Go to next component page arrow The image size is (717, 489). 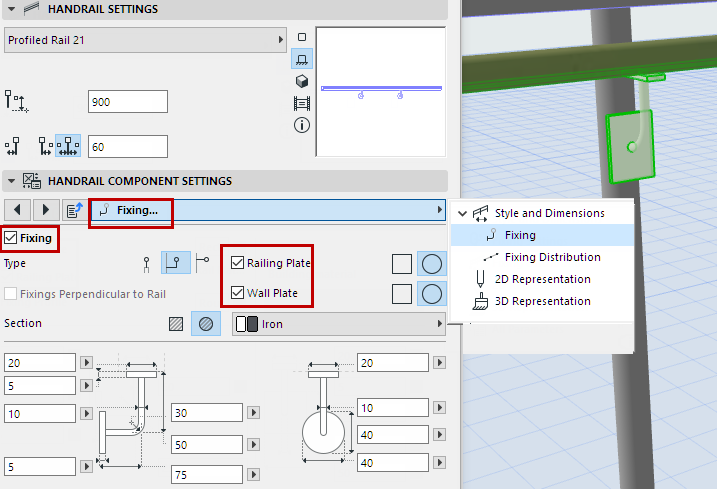(x=46, y=210)
